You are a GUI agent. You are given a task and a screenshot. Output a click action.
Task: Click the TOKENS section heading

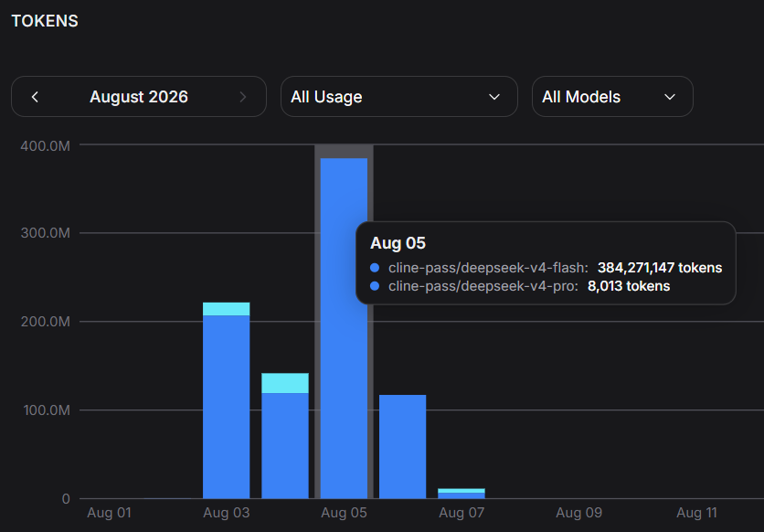45,21
